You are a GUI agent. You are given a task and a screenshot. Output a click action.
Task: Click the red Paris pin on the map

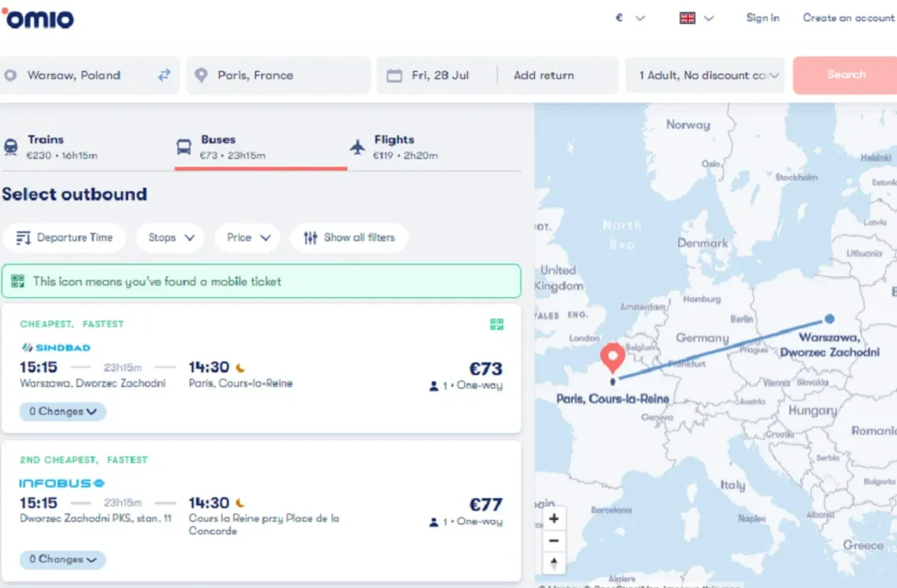[613, 357]
